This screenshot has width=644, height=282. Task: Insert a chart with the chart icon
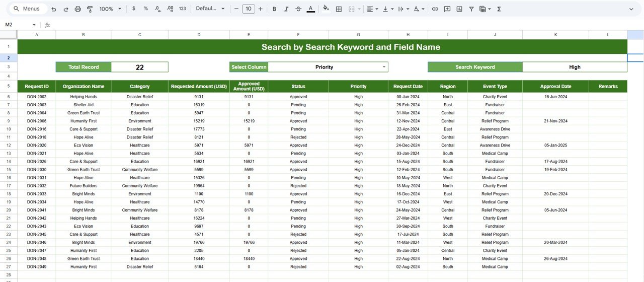[459, 9]
